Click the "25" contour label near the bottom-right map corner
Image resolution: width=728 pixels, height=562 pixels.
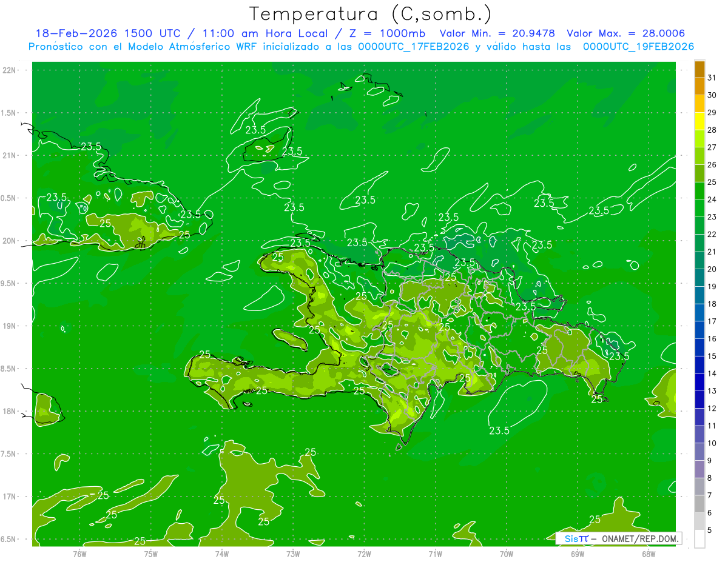595,520
